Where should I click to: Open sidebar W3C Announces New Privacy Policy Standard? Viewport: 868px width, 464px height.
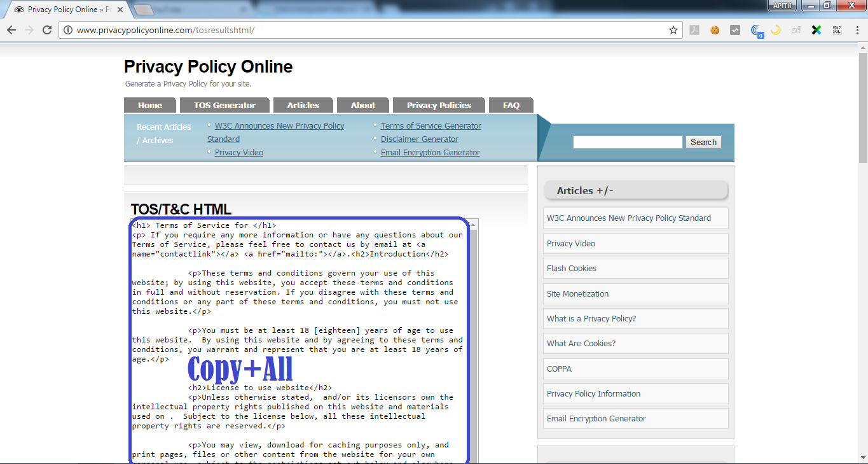(x=636, y=218)
